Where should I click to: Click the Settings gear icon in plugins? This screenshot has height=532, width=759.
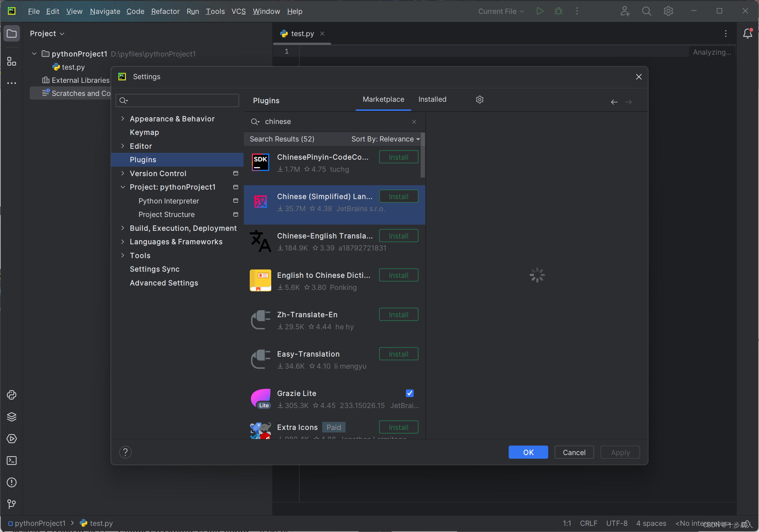click(x=479, y=99)
